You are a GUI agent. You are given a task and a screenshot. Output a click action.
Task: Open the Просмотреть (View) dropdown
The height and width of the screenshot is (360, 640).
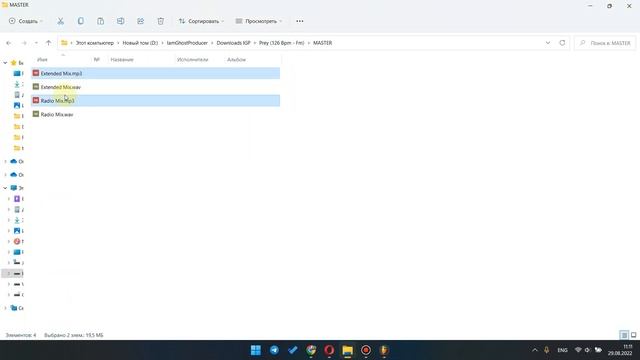coord(259,21)
